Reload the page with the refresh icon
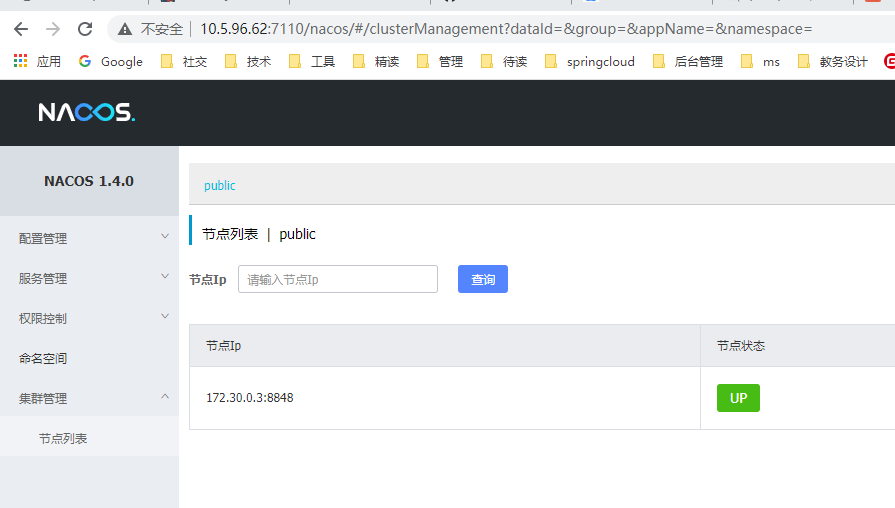Image resolution: width=895 pixels, height=508 pixels. (x=85, y=29)
